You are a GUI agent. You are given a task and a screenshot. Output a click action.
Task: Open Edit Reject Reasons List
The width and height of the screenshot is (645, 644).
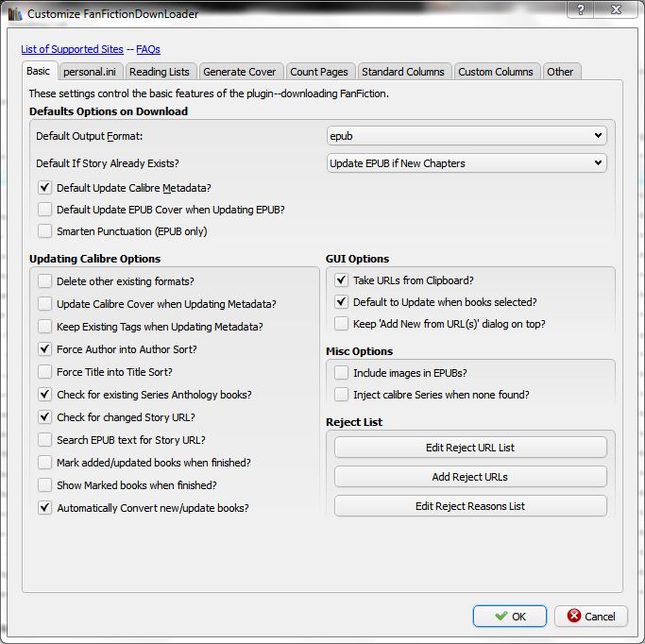[x=470, y=506]
